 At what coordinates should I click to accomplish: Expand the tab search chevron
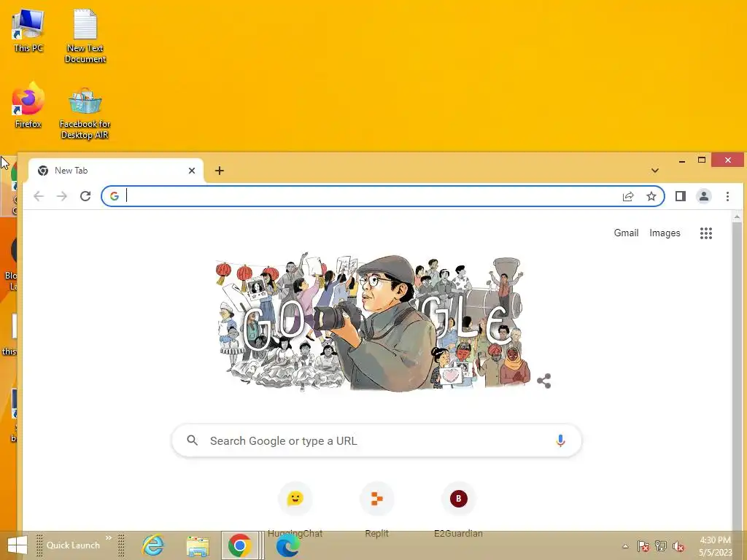coord(655,171)
